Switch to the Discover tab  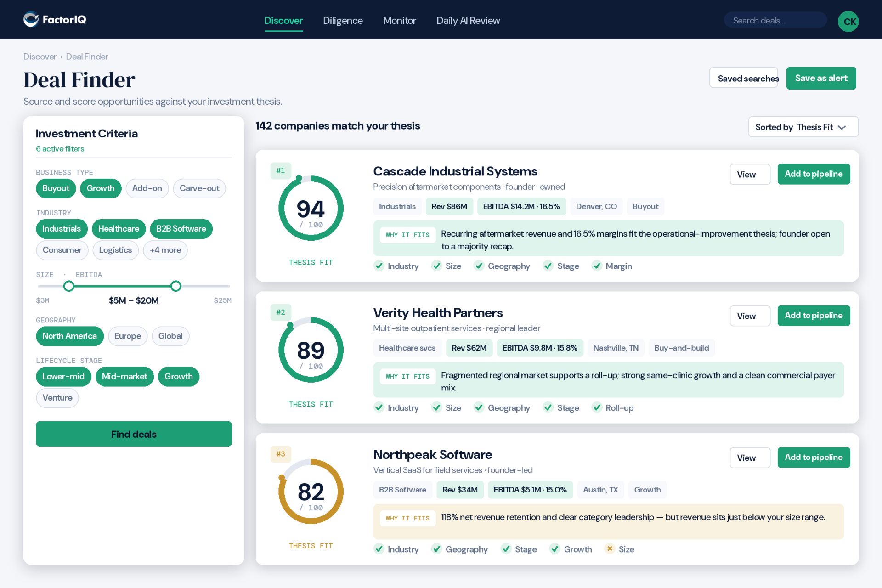[283, 21]
